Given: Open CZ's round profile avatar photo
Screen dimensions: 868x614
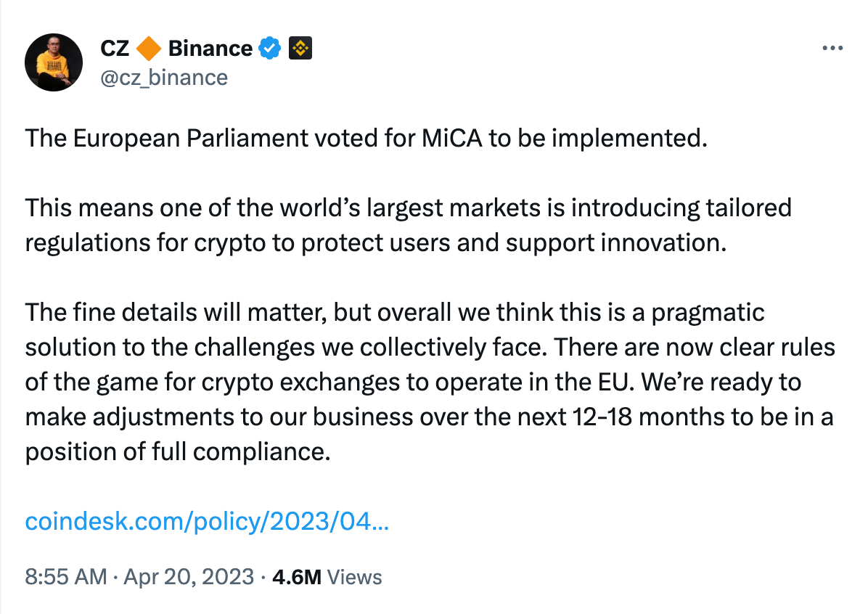Looking at the screenshot, I should [54, 62].
